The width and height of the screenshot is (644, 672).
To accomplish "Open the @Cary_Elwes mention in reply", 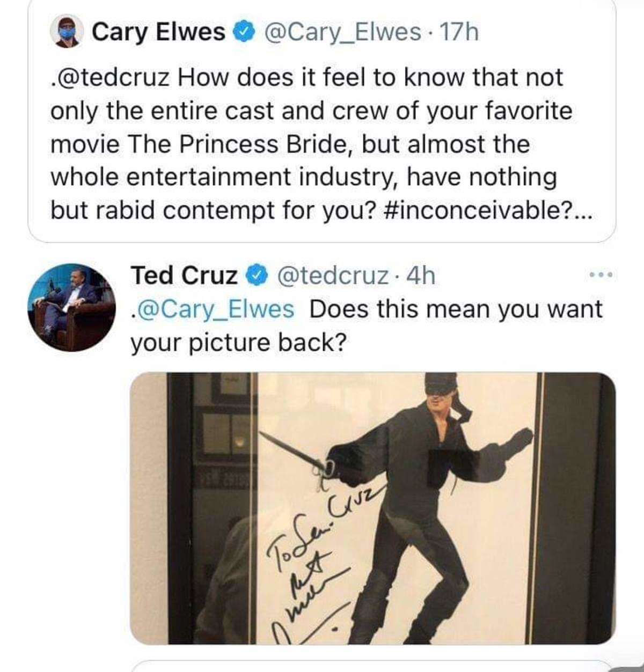I will 213,310.
